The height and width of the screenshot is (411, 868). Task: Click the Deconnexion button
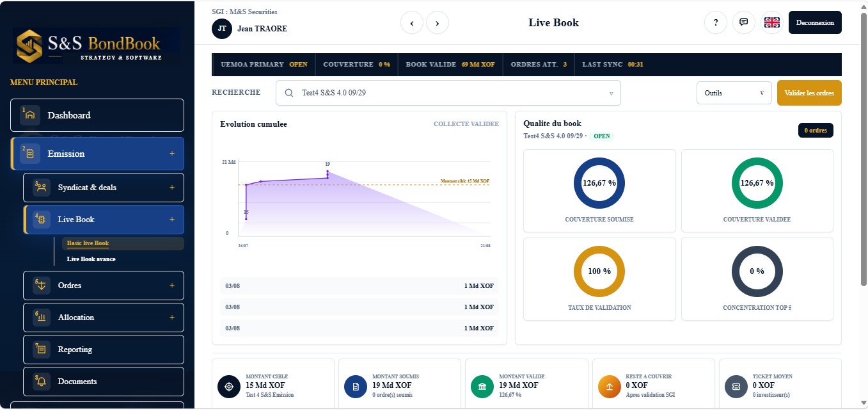(815, 22)
